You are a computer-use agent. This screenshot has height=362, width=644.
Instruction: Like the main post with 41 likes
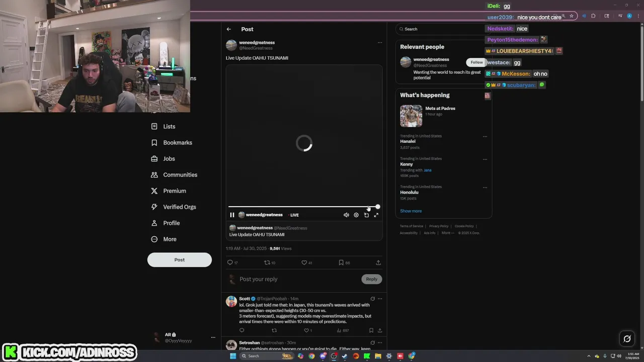coord(306,262)
